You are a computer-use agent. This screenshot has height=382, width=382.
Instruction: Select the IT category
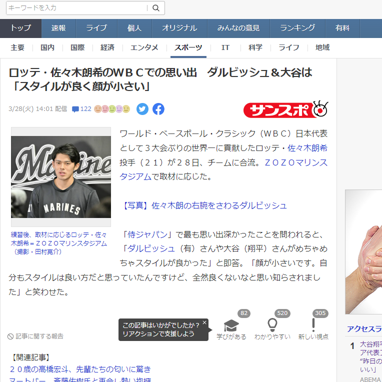coord(225,48)
